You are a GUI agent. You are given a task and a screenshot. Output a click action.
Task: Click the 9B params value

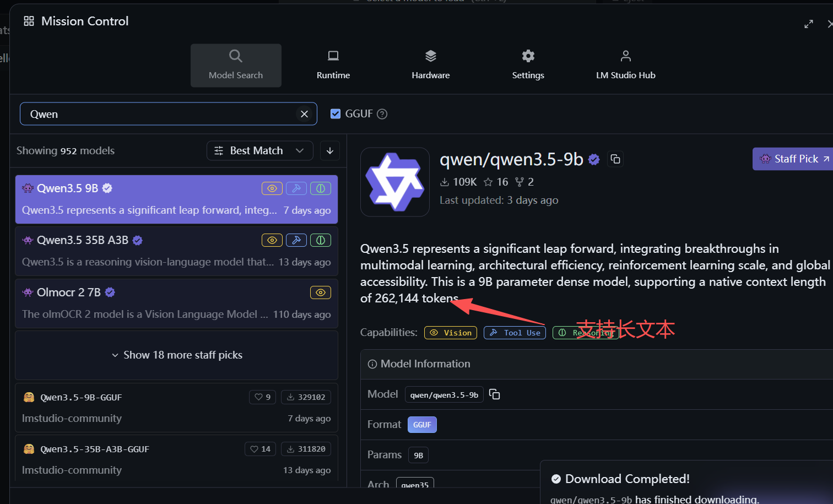coord(418,456)
